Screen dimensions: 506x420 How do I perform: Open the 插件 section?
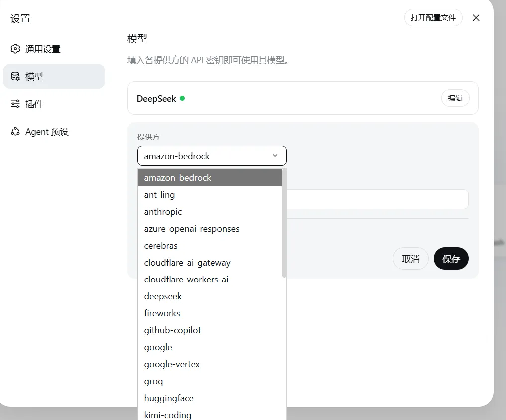[x=54, y=104]
